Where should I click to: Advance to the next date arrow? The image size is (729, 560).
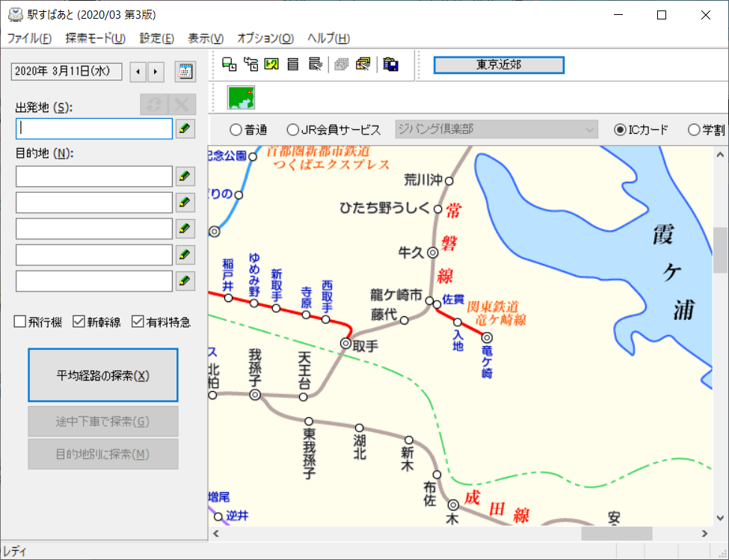[x=156, y=72]
